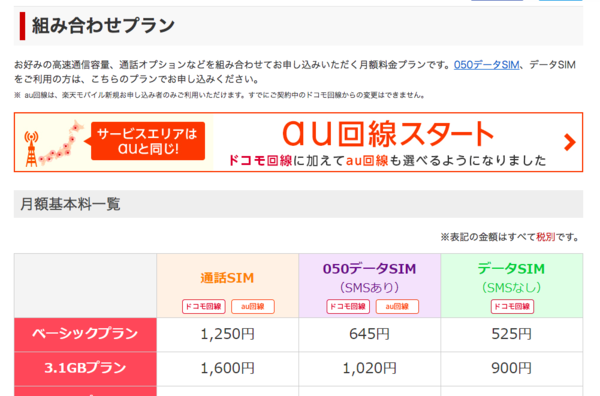
Task: Click the ※ au回線は、楽天モバイル新規 footnote
Action: (220, 95)
